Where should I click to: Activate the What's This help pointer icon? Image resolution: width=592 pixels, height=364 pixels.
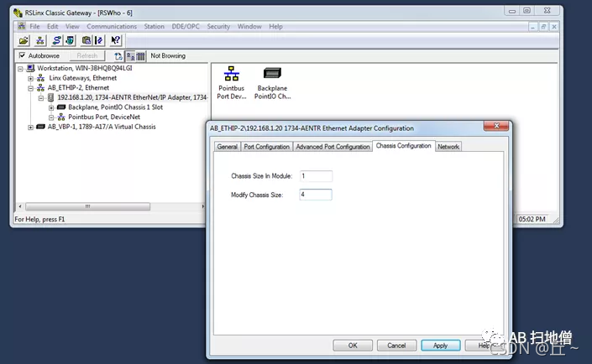(116, 40)
